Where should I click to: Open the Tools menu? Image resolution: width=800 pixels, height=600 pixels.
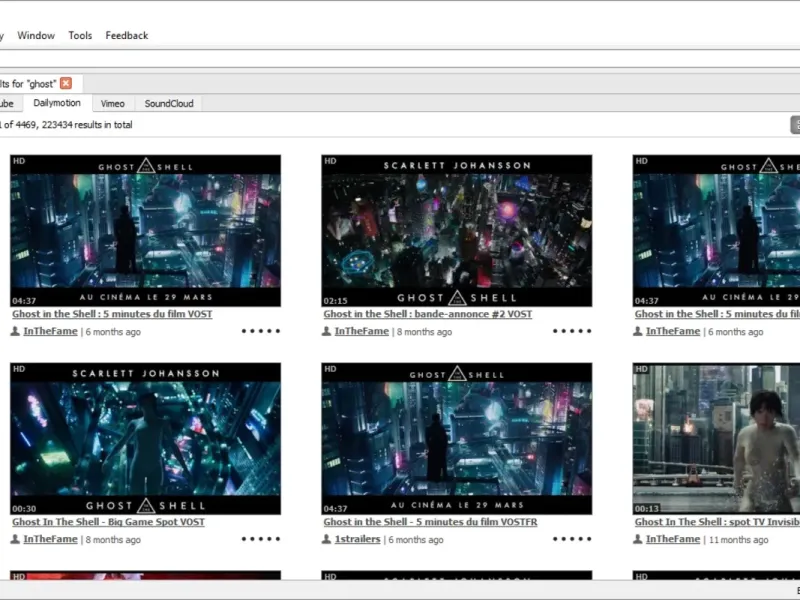coord(80,35)
